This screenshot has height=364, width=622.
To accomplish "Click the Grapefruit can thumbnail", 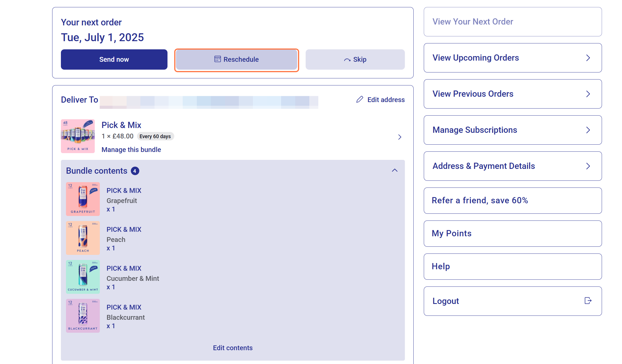I will pos(83,199).
